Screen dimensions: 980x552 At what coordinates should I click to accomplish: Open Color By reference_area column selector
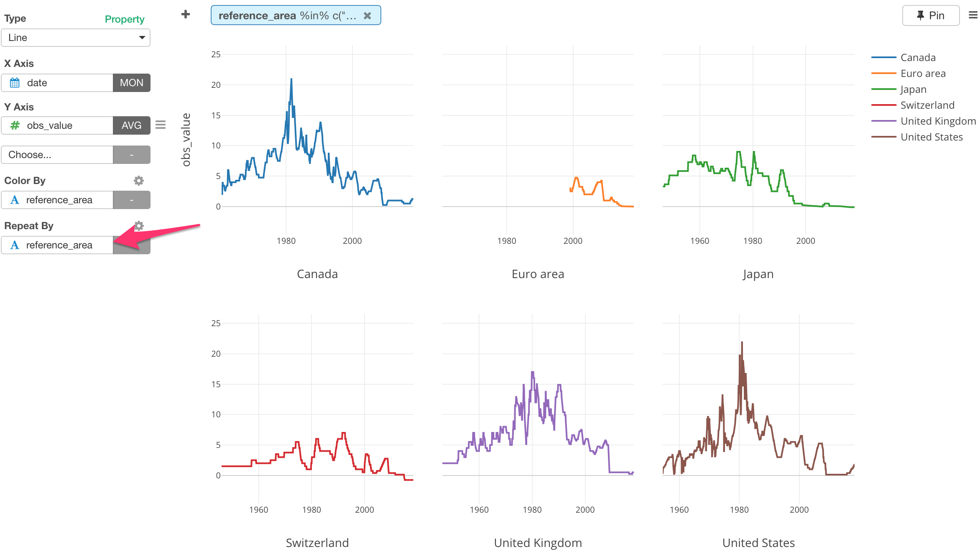tap(57, 200)
